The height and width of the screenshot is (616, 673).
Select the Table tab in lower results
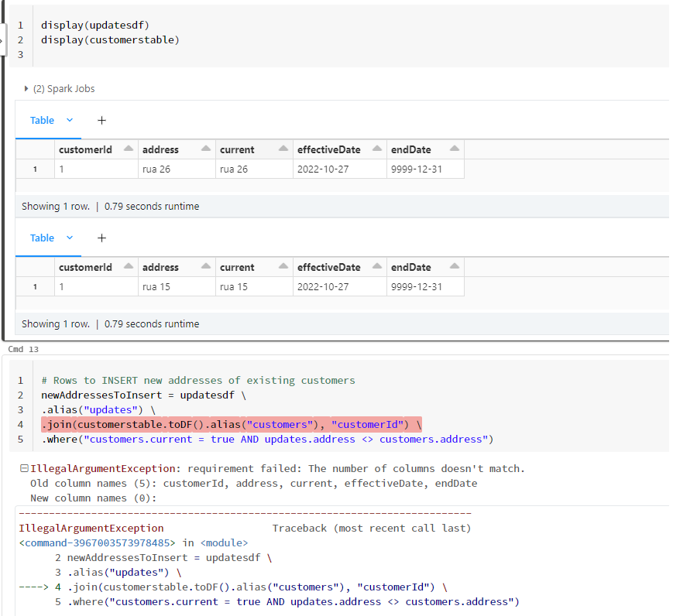(42, 238)
